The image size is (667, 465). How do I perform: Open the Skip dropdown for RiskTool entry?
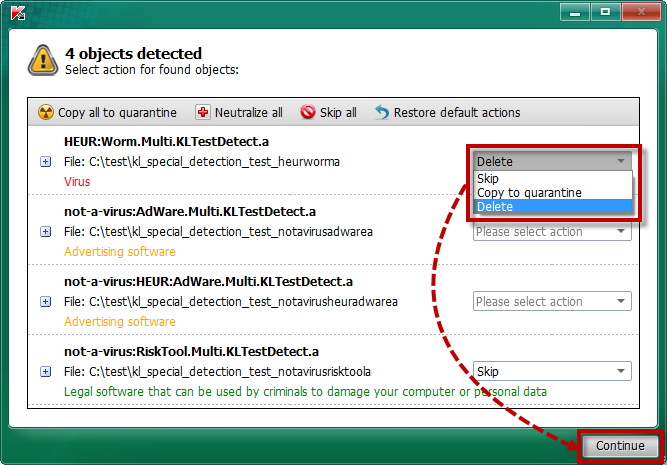pos(552,371)
